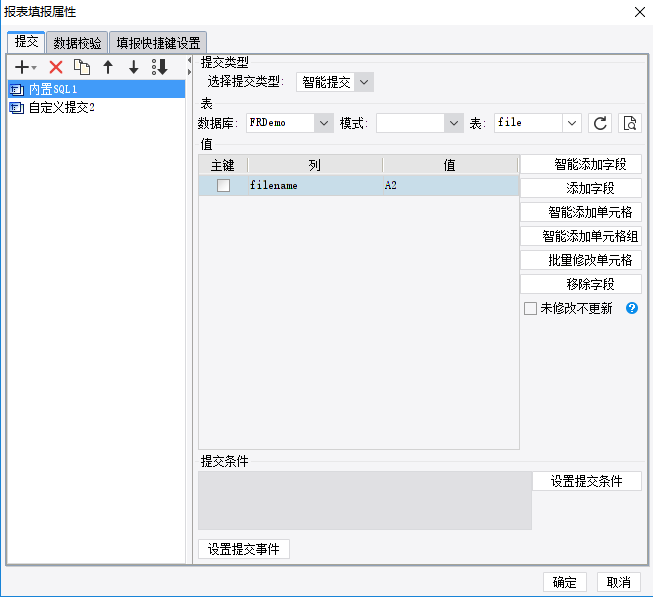Viewport: 653px width, 597px height.
Task: Open the 选择提交类型 dropdown
Action: [x=364, y=82]
